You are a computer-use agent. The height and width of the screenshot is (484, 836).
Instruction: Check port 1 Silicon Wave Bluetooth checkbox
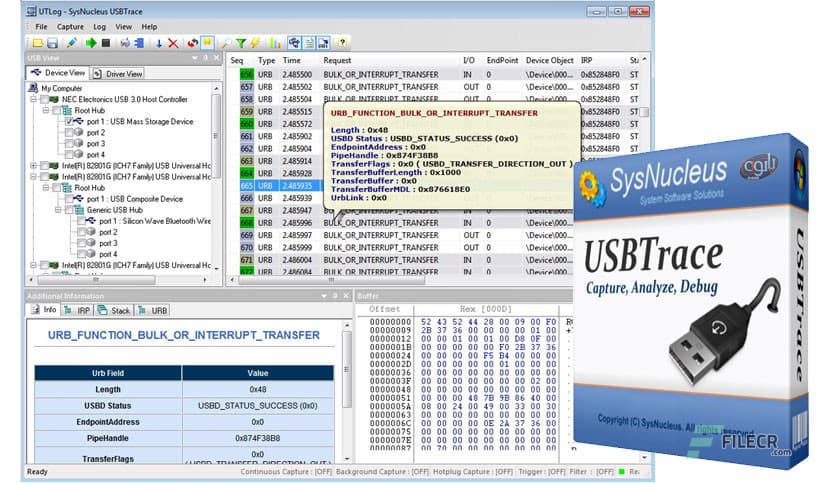click(82, 221)
